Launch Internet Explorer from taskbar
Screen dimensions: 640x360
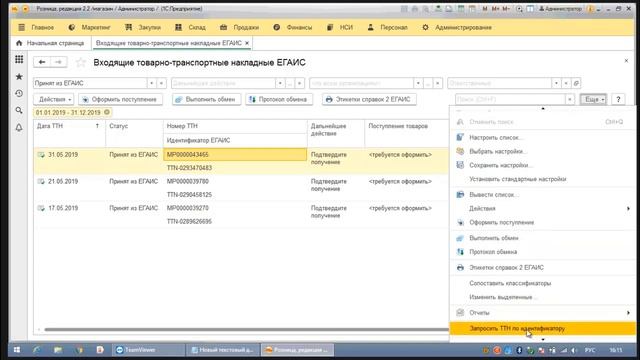[37, 350]
